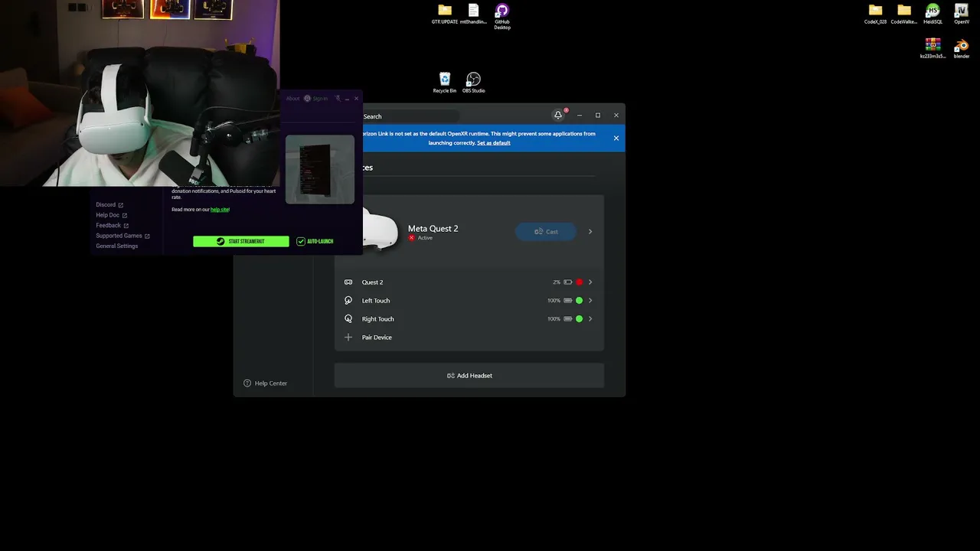The width and height of the screenshot is (980, 551).
Task: Click the Left Touch battery indicator icon
Action: pos(567,301)
